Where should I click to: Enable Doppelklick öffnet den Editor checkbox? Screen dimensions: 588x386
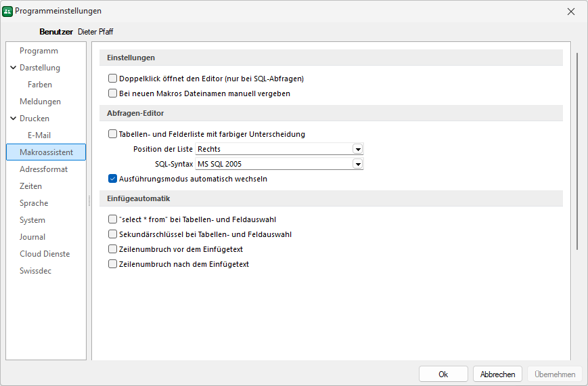point(113,79)
